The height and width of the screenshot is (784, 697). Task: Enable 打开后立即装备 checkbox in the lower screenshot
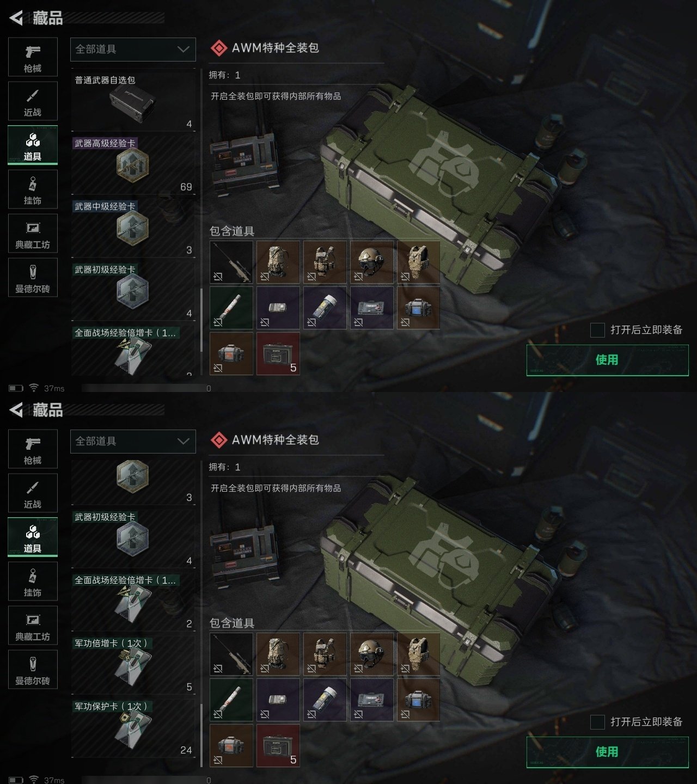(597, 722)
